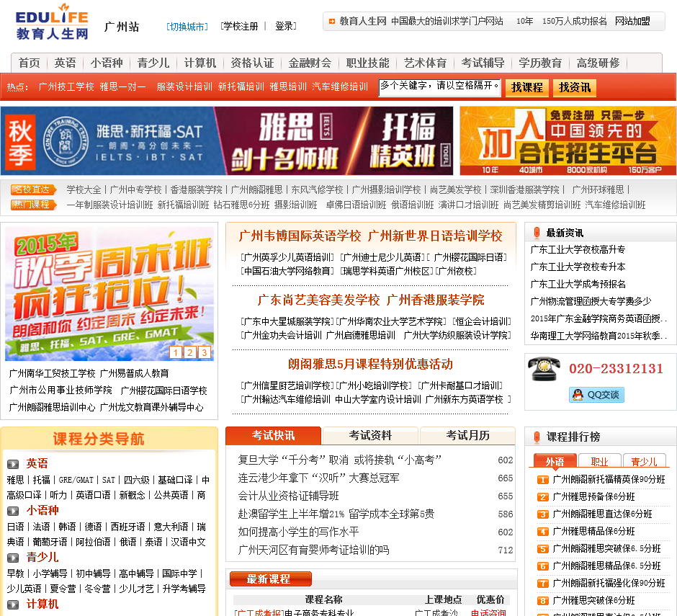Image resolution: width=677 pixels, height=616 pixels.
Task: Open GRE/GMAT under 英语 category
Action: [76, 480]
